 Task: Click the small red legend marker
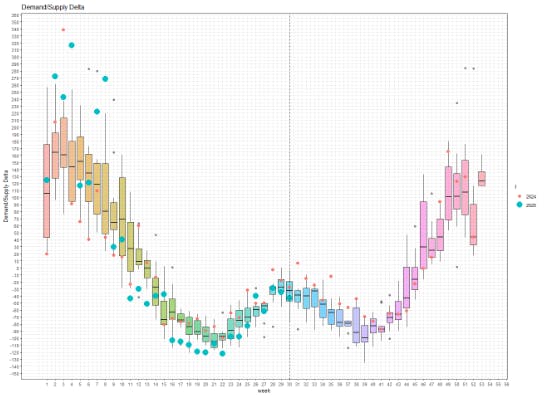pos(520,197)
